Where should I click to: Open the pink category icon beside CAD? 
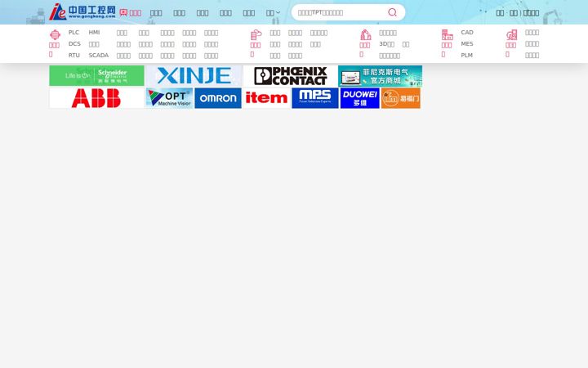(x=447, y=35)
